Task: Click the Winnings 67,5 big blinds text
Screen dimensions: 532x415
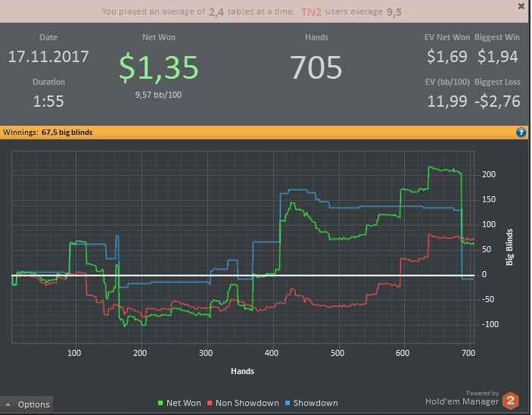Action: [x=48, y=133]
